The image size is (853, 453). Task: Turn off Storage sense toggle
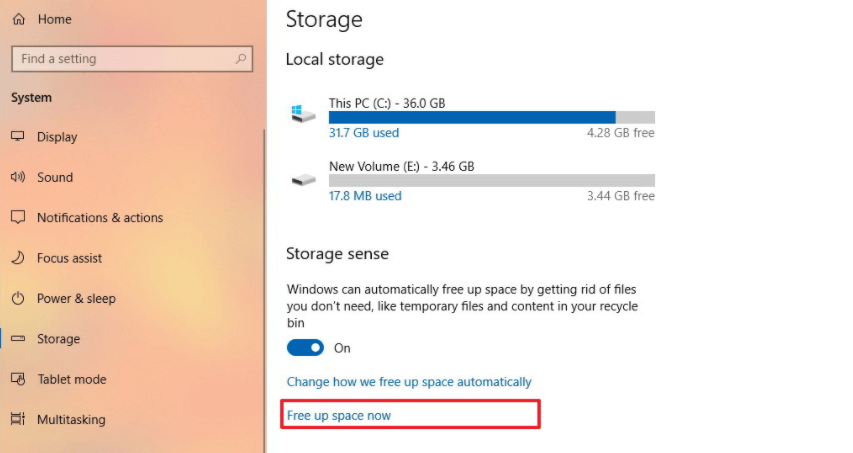305,348
